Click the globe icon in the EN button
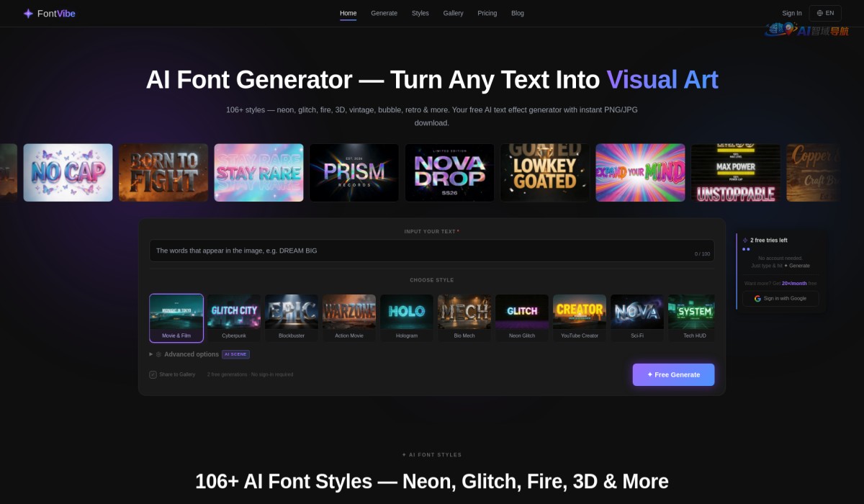This screenshot has width=864, height=504. point(820,13)
